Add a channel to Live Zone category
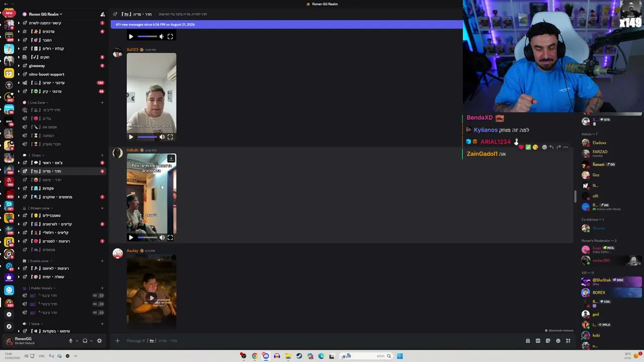 tap(102, 103)
